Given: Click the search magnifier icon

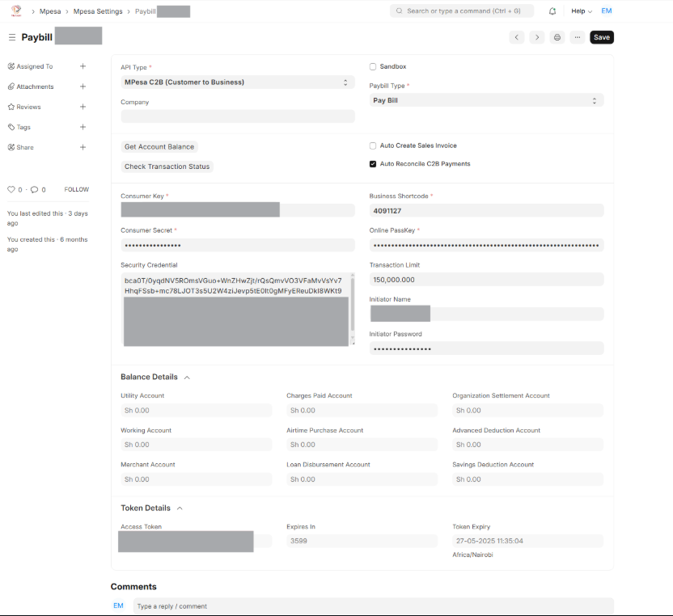Looking at the screenshot, I should pos(399,11).
